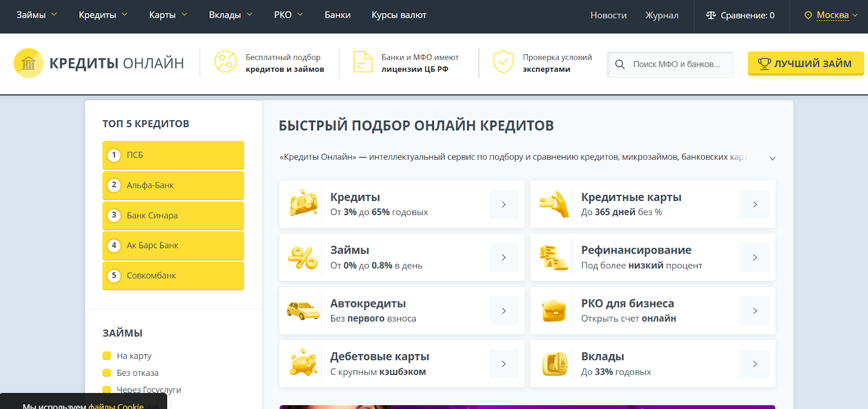Viewport: 868px width, 409px height.
Task: Click the money stack icon beside Кредиты
Action: coord(303,204)
